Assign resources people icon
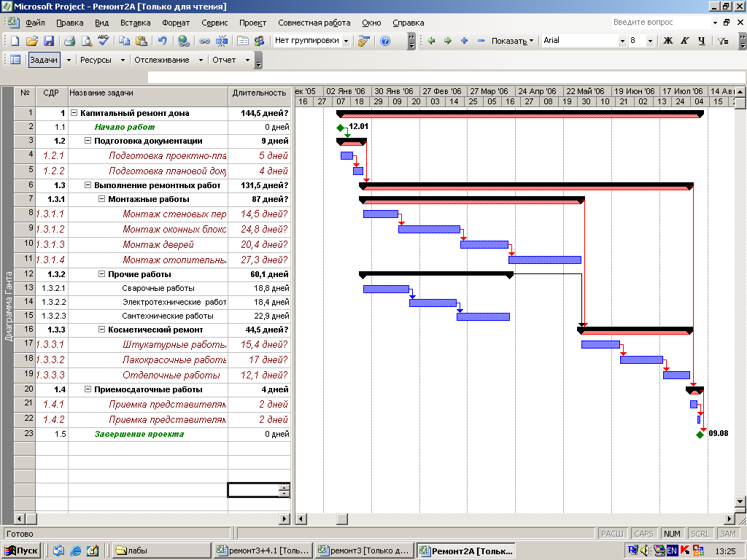This screenshot has width=747, height=560. point(259,41)
